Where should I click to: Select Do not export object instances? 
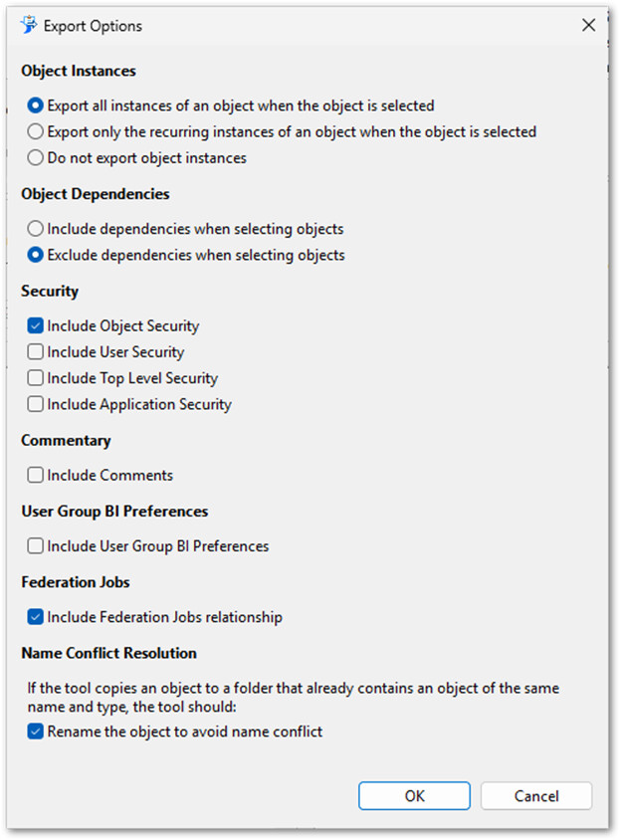37,157
